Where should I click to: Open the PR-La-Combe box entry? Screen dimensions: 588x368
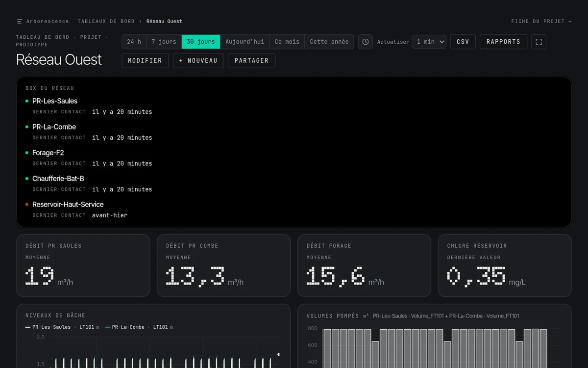pyautogui.click(x=54, y=127)
